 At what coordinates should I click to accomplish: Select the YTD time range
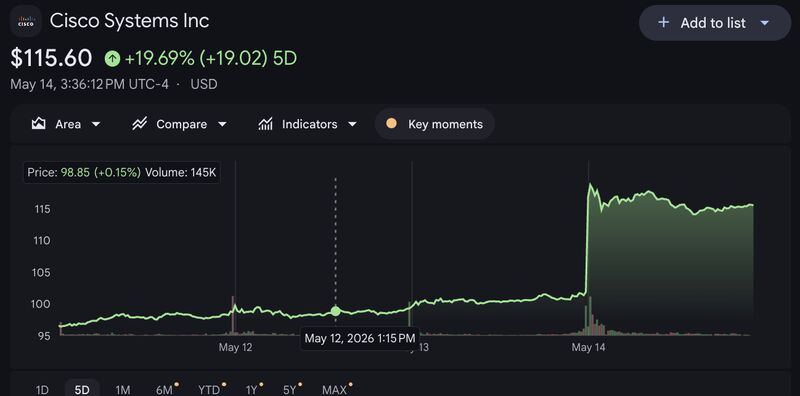[x=210, y=390]
